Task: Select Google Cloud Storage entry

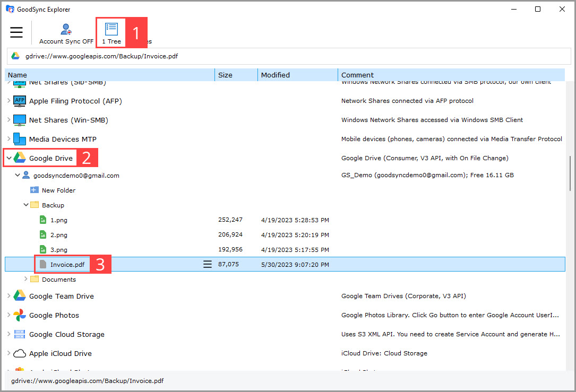Action: click(x=67, y=334)
